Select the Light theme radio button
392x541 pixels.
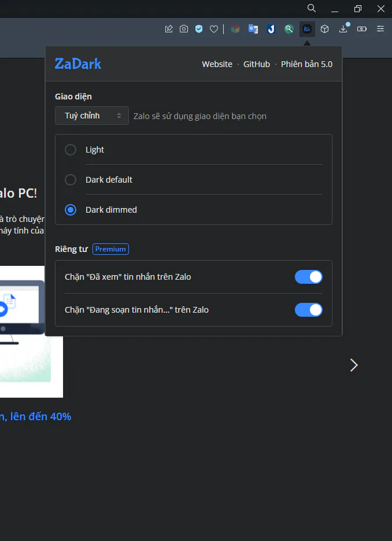[x=71, y=150]
